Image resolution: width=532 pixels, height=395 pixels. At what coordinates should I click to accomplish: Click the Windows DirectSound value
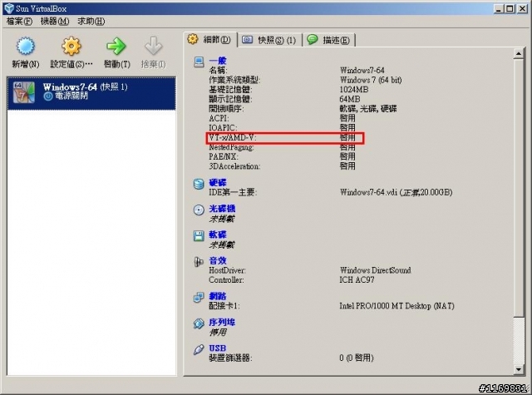pos(375,270)
